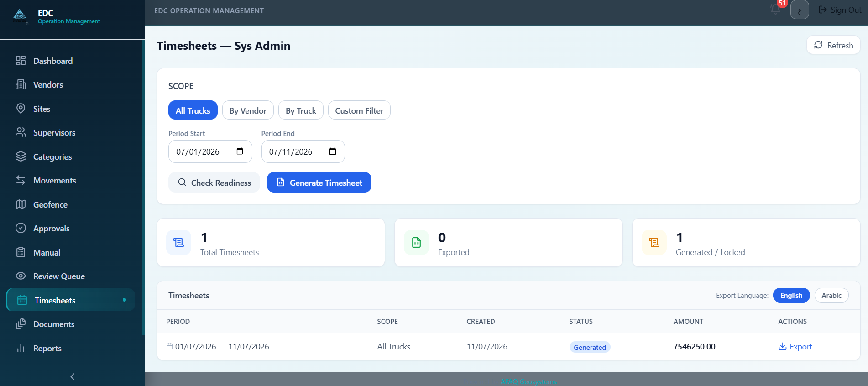Click the Generated / Locked card icon

[x=654, y=243]
